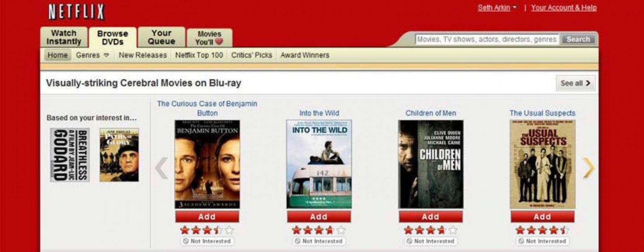The image size is (644, 252).
Task: Open the Paths of Glory cover thumbnail
Action: coord(119,155)
